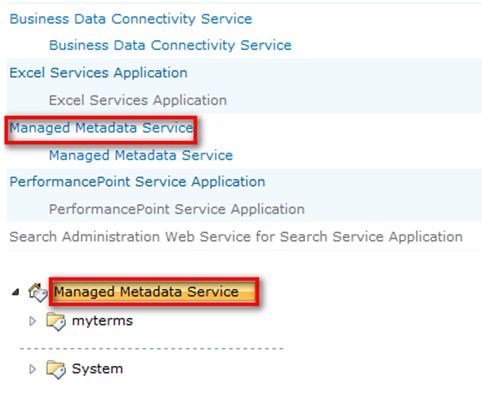The height and width of the screenshot is (402, 482).
Task: Open the top-level PerformancePoint Service Application link
Action: [x=137, y=182]
